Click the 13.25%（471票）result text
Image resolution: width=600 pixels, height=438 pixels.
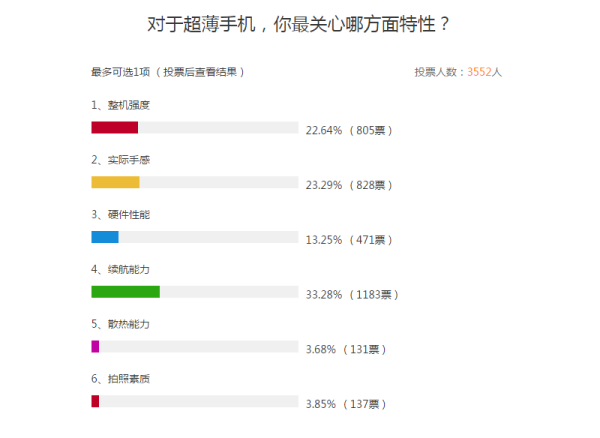pyautogui.click(x=348, y=240)
